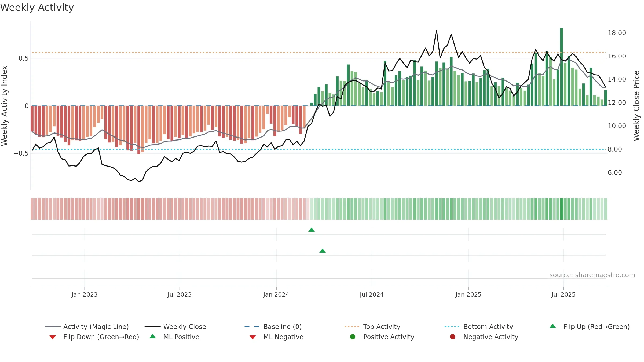Click the Jan 2024 axis label
The height and width of the screenshot is (362, 644).
tap(276, 294)
